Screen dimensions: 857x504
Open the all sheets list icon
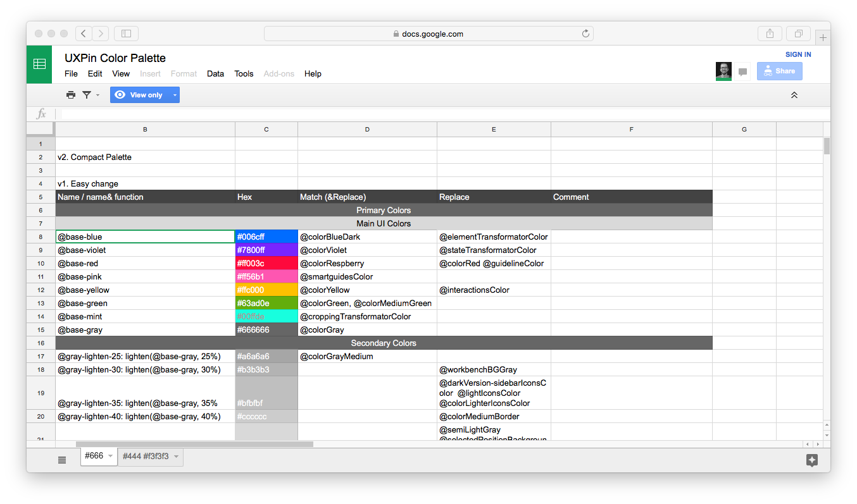[62, 460]
